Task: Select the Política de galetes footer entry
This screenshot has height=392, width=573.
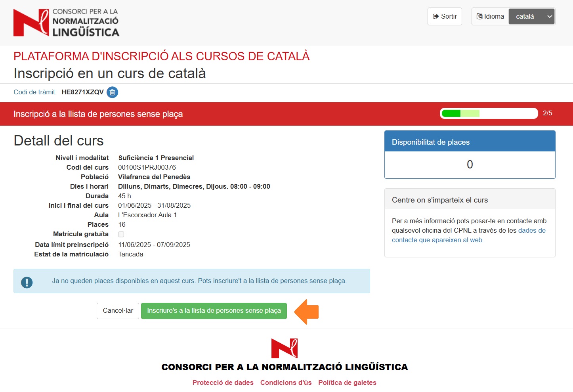Action: [347, 382]
